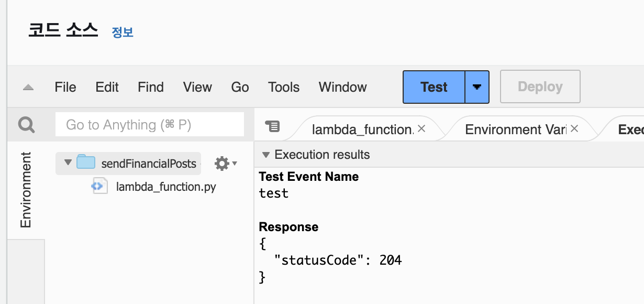Collapse the Execution results section

pyautogui.click(x=265, y=155)
